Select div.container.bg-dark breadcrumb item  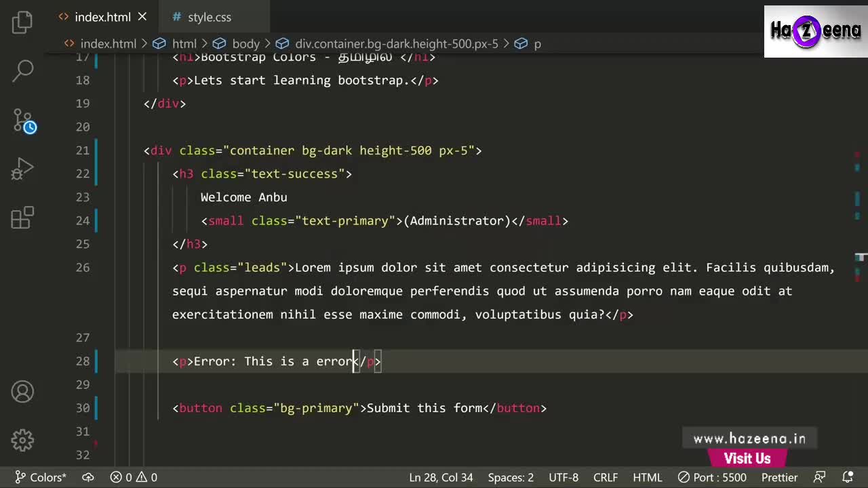click(x=397, y=43)
